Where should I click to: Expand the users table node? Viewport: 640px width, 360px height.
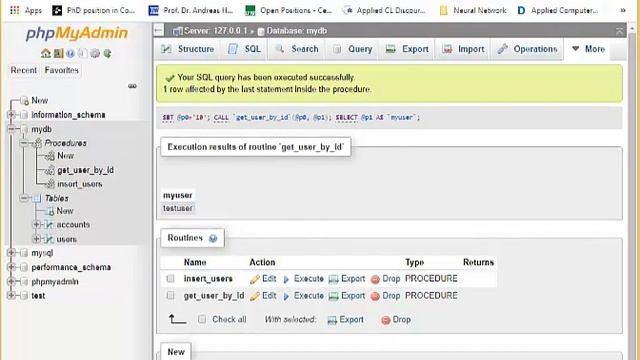coord(36,238)
